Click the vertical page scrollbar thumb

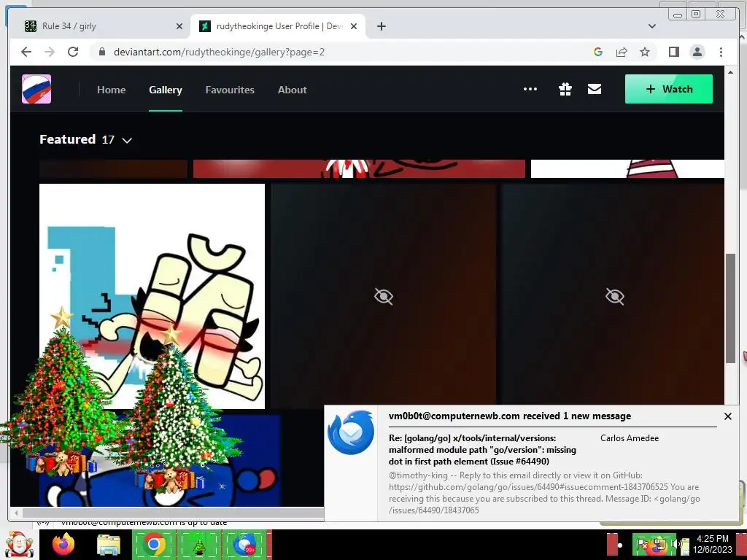point(729,308)
